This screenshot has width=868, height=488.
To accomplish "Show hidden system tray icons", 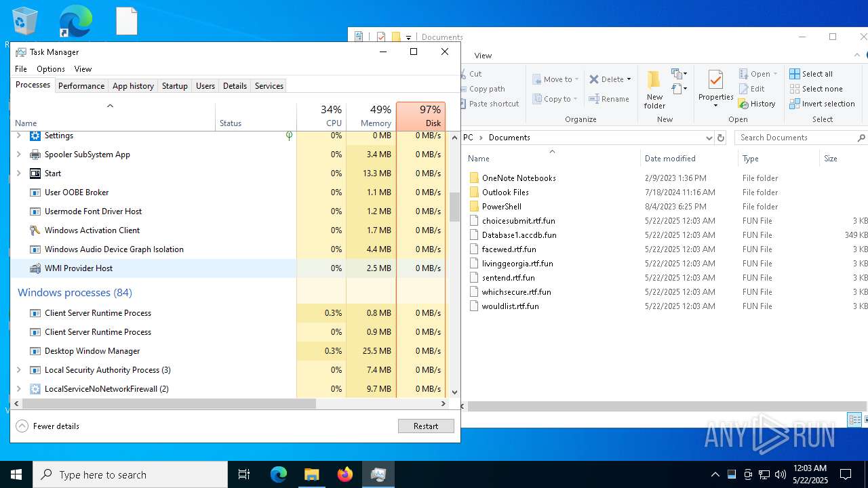I will tap(715, 474).
